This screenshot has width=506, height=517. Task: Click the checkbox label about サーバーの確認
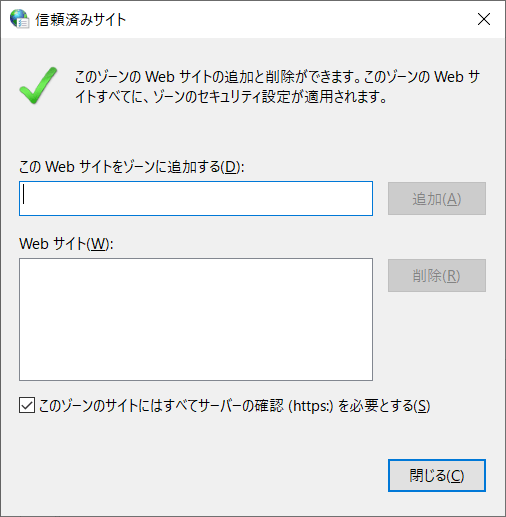(234, 406)
